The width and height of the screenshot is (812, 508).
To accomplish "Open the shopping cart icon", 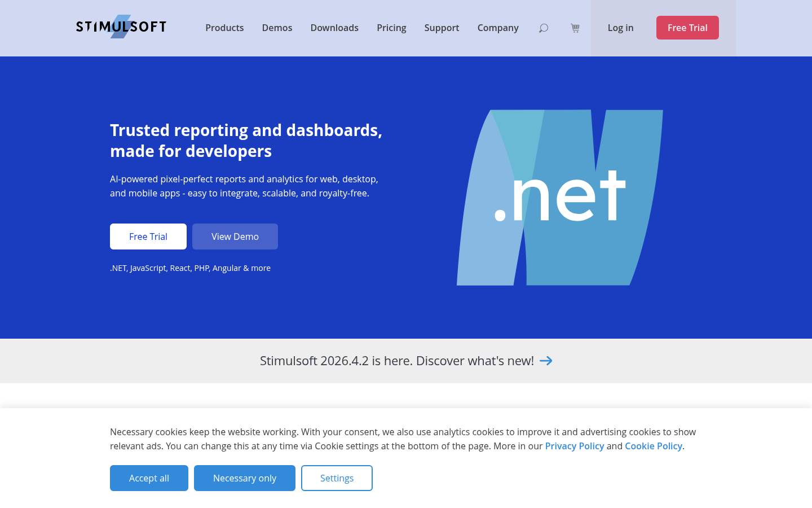I will [575, 28].
